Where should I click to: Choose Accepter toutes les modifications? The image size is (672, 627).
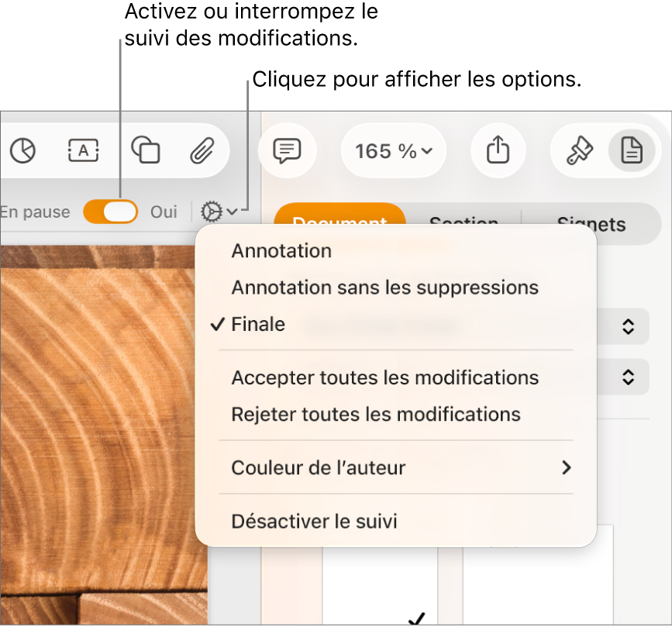pos(396,377)
